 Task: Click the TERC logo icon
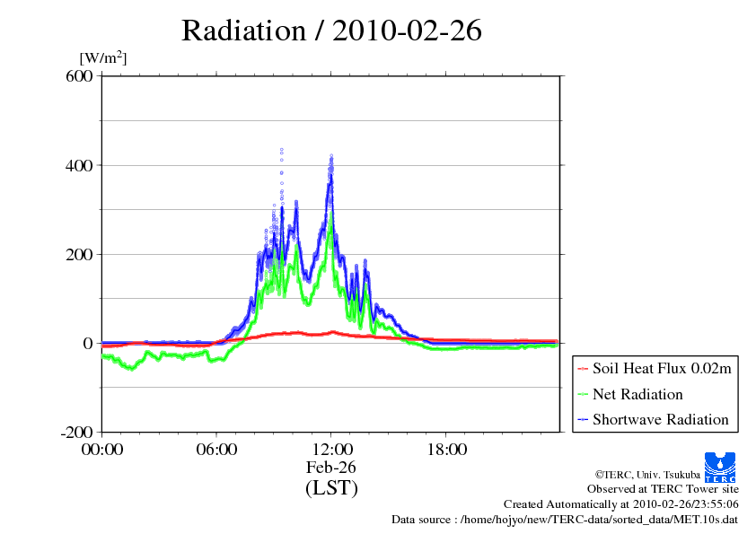pos(720,468)
